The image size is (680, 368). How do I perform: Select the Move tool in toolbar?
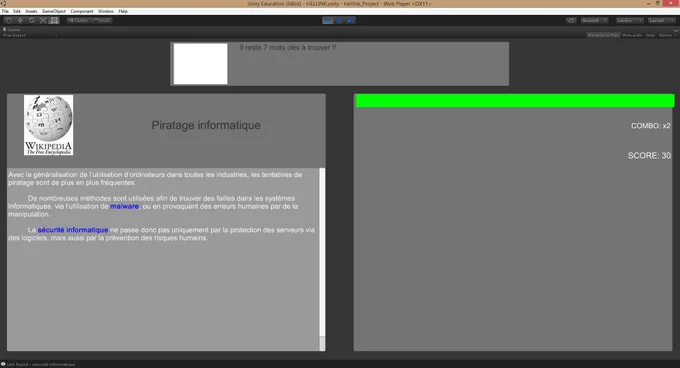point(20,20)
